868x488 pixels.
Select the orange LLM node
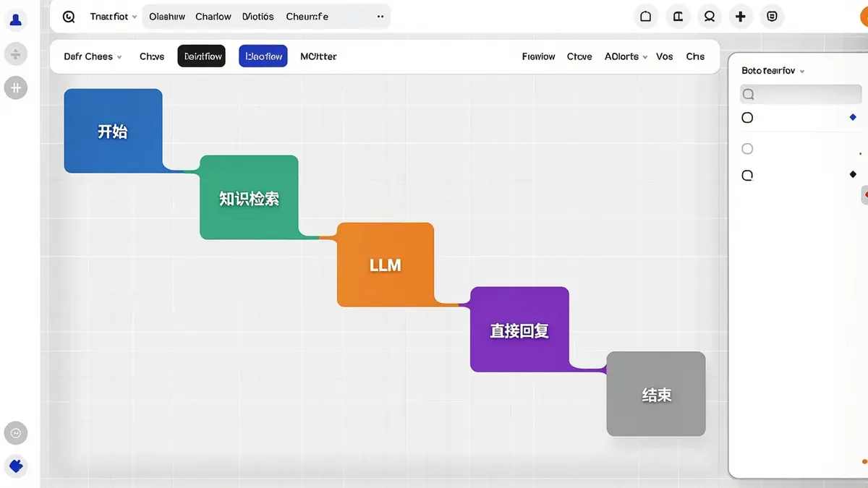(386, 265)
